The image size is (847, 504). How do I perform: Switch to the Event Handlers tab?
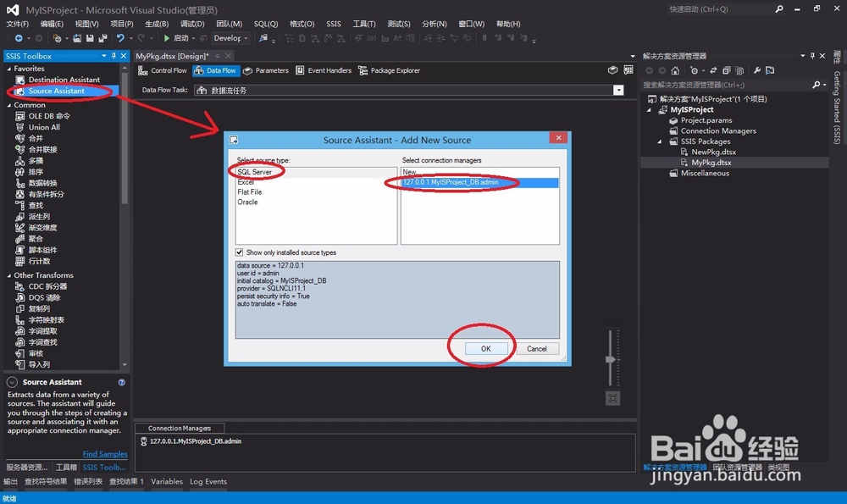(x=324, y=71)
